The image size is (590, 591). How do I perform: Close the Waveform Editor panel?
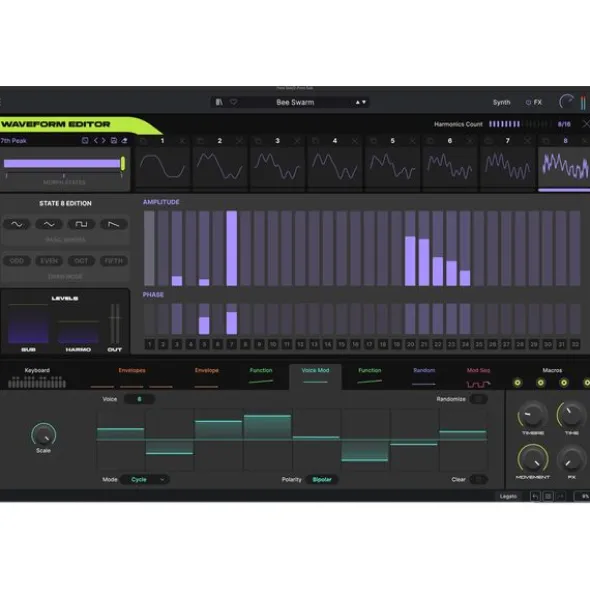coord(585,124)
